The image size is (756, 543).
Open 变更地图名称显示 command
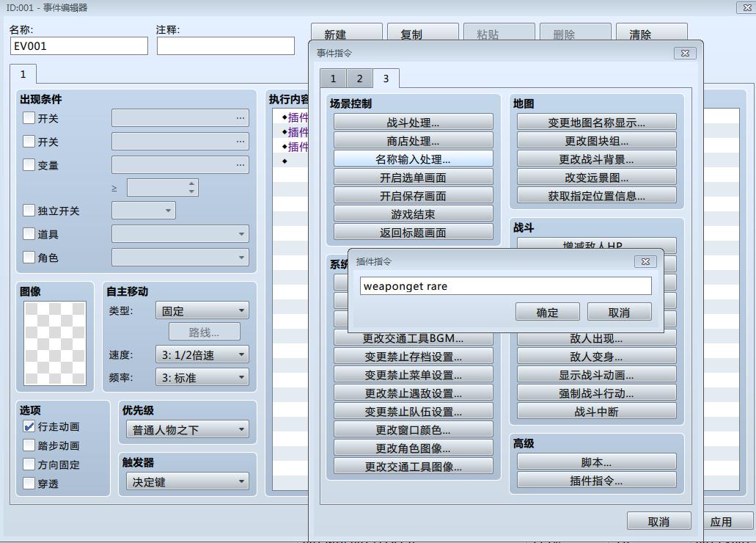click(597, 123)
